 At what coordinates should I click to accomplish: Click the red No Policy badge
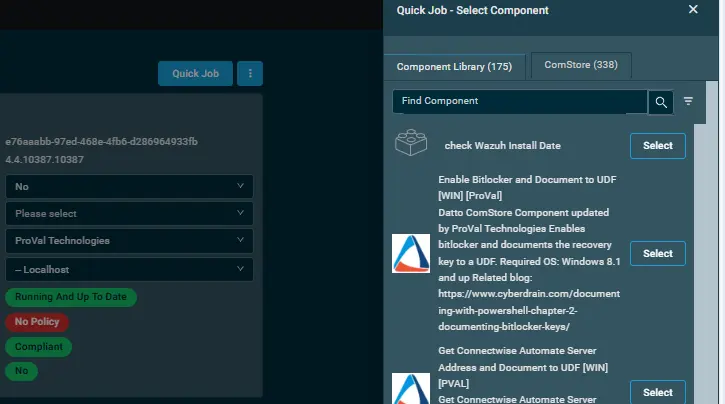tap(37, 322)
